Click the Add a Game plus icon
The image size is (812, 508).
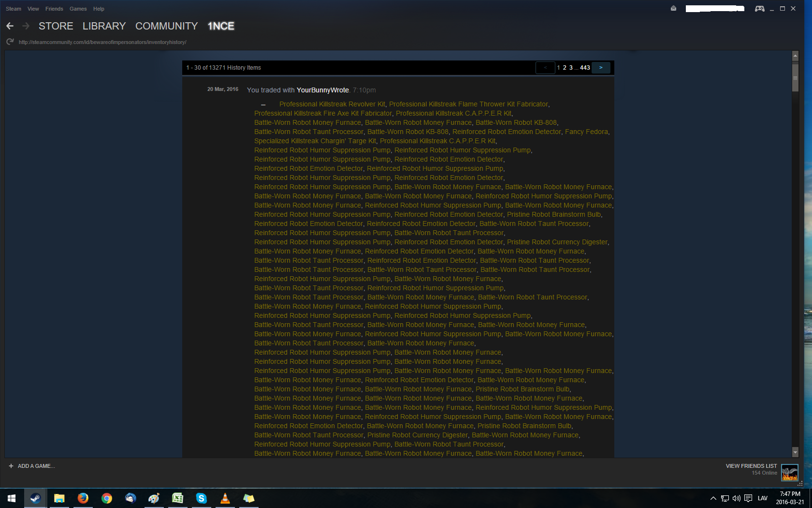tap(11, 466)
